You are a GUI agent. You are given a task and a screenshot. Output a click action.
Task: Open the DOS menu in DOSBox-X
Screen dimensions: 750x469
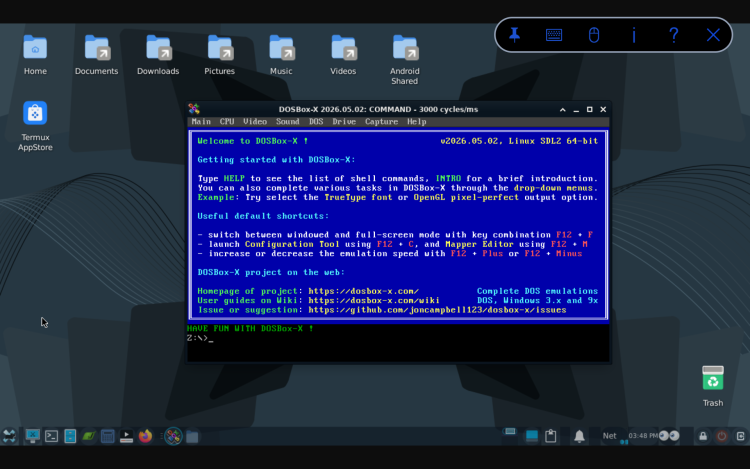tap(316, 121)
